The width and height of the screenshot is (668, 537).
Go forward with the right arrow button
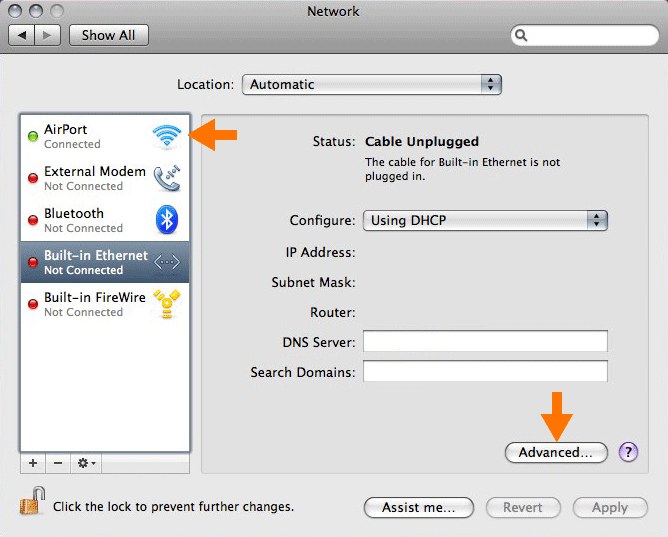47,35
